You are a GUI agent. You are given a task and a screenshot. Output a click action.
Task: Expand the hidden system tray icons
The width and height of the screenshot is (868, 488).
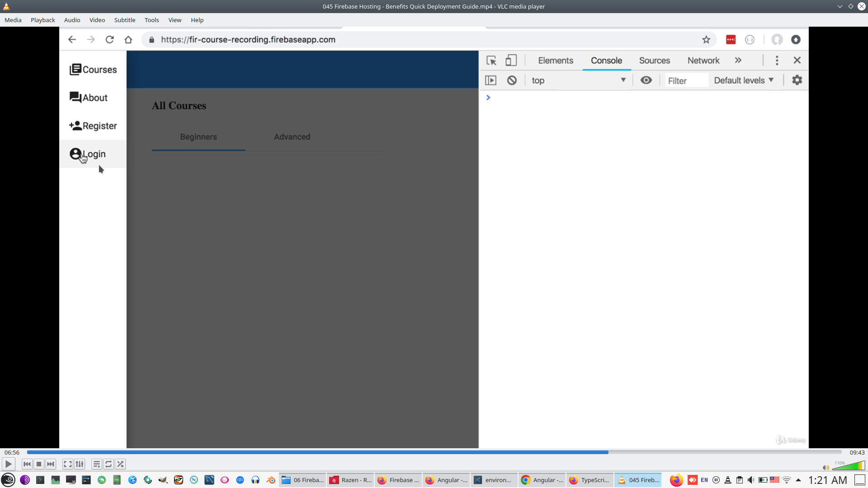[x=798, y=480]
